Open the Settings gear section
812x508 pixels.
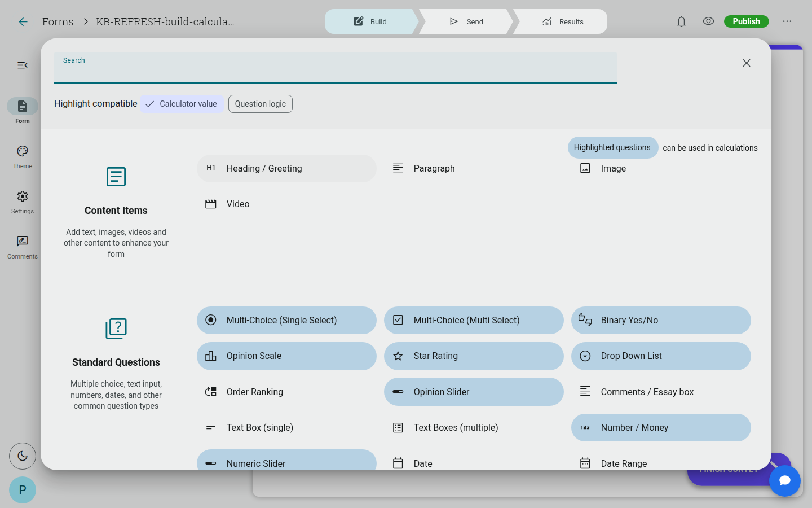(23, 202)
